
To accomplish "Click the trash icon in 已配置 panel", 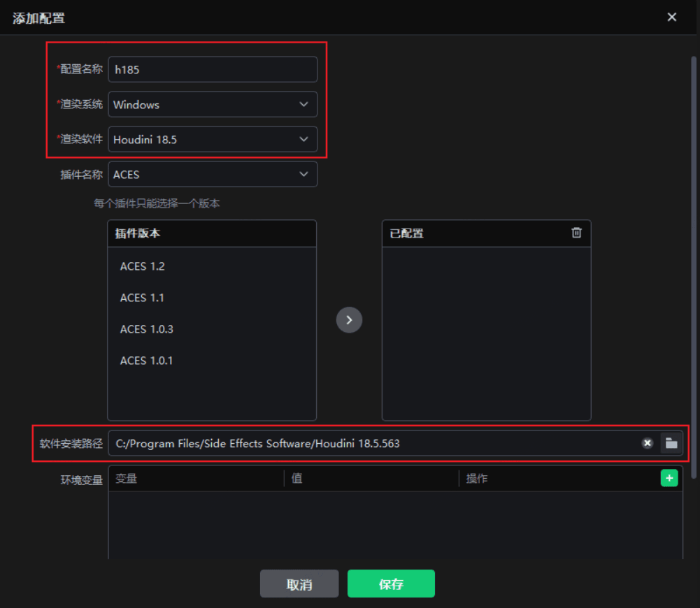I will pos(576,233).
